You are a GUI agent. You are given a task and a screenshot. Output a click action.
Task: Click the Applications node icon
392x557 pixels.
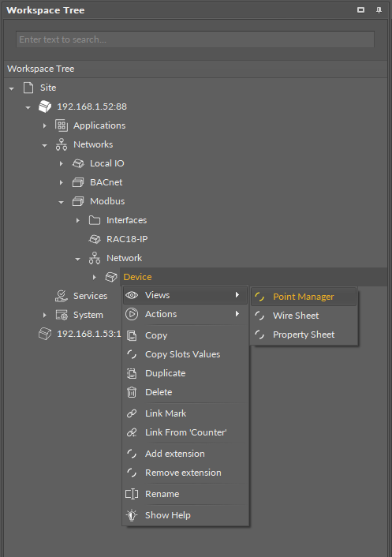61,125
